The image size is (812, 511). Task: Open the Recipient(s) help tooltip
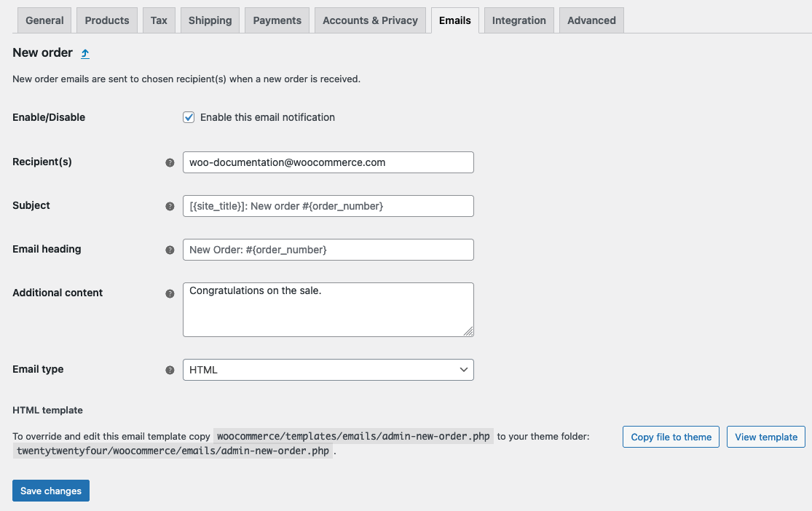(170, 162)
